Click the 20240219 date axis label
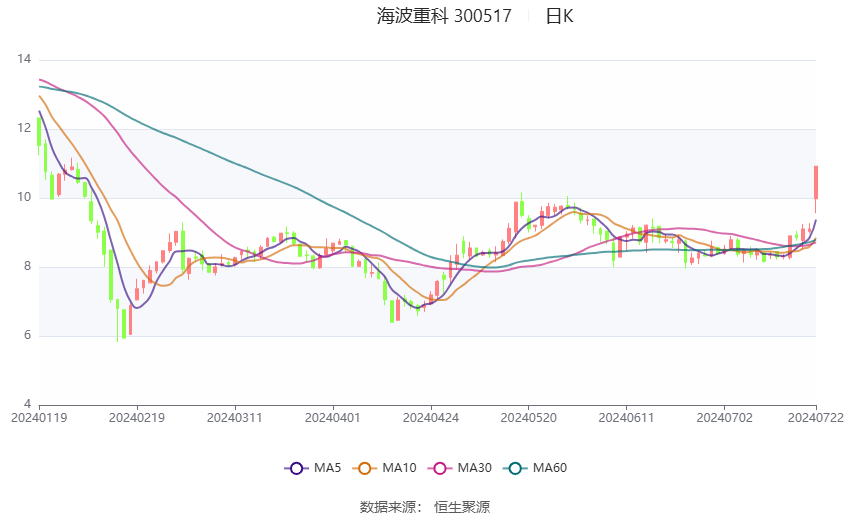Screen dimensions: 850x517 coord(137,418)
